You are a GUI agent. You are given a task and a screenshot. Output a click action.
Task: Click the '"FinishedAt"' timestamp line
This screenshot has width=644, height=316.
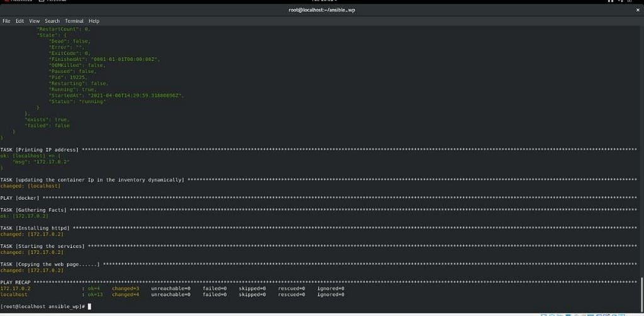104,60
